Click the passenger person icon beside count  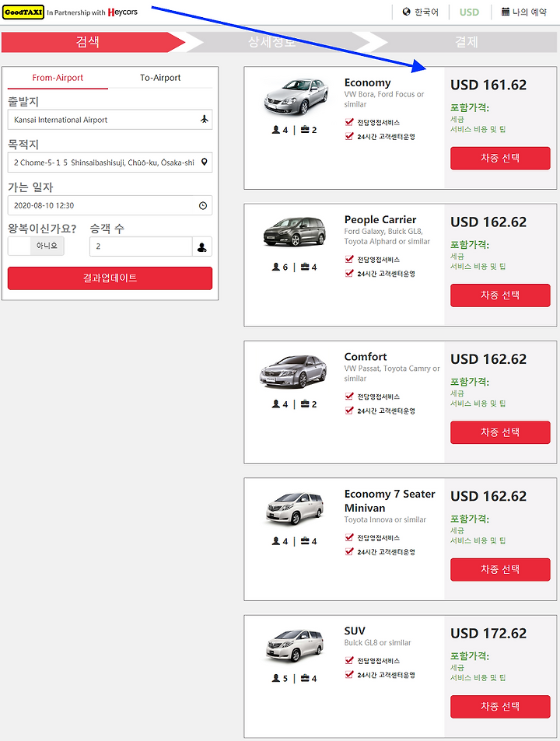coord(201,246)
